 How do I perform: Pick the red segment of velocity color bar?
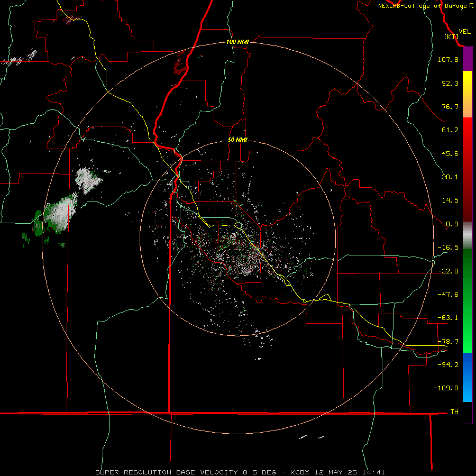[x=467, y=169]
